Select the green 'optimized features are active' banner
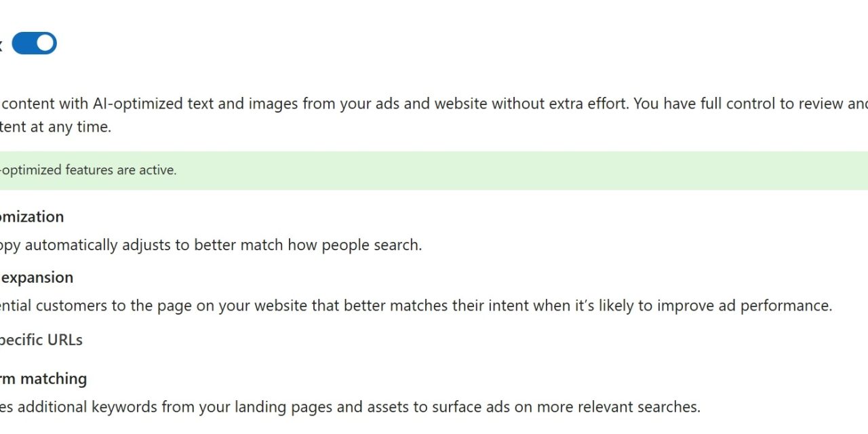The height and width of the screenshot is (434, 868). coord(434,170)
